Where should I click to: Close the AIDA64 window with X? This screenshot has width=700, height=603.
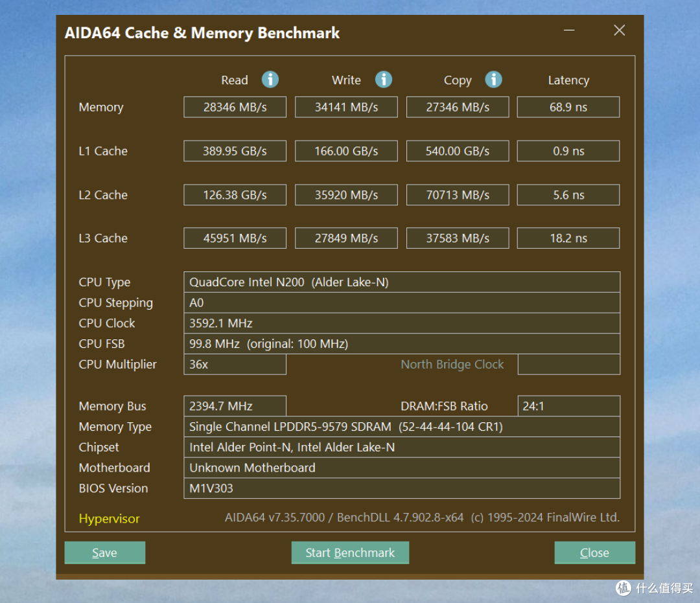[619, 30]
